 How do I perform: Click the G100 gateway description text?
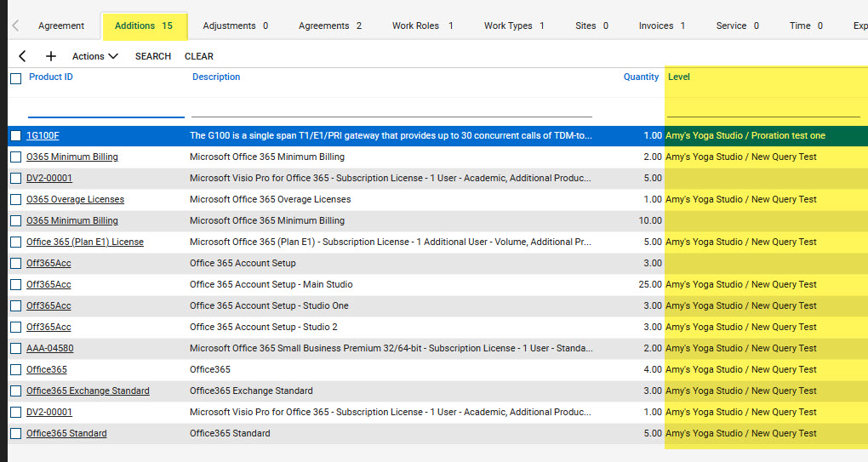point(391,135)
